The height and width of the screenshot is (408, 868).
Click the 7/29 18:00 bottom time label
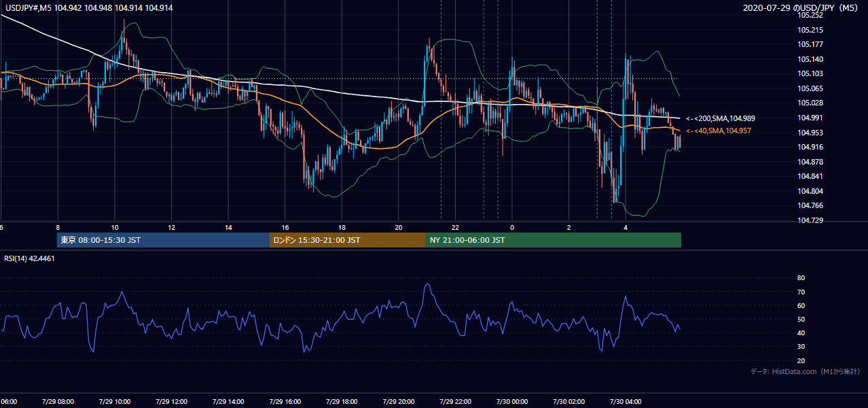(x=342, y=401)
